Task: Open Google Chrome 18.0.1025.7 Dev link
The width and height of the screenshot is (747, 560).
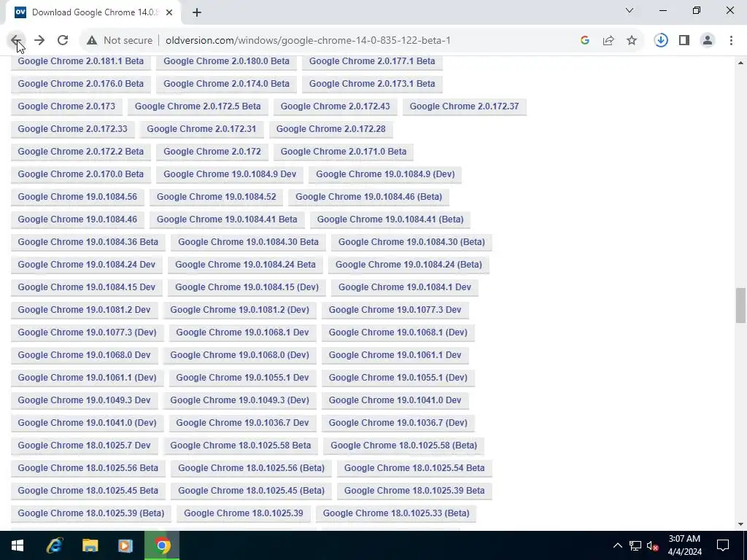Action: [84, 446]
